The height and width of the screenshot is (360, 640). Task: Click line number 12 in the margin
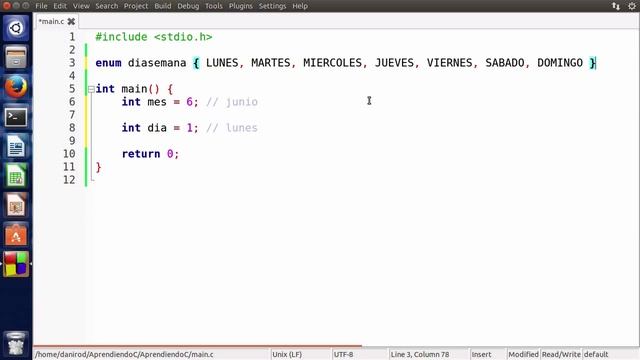coord(69,180)
